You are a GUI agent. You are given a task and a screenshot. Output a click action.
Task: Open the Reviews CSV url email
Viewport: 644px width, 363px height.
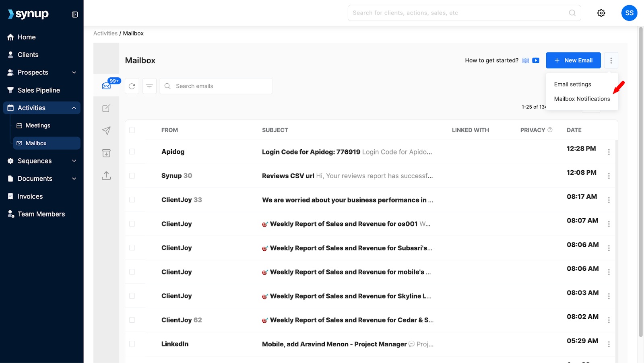[347, 176]
